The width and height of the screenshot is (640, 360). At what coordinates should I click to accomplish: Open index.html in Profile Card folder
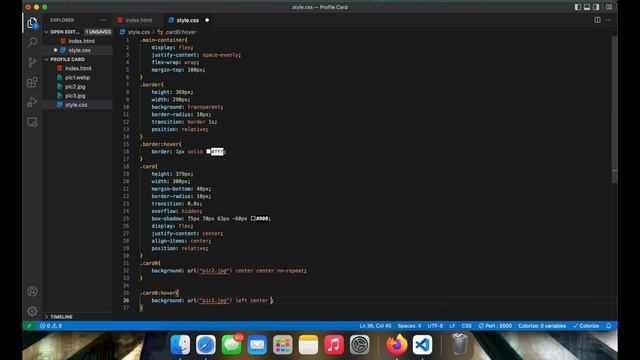[x=78, y=68]
